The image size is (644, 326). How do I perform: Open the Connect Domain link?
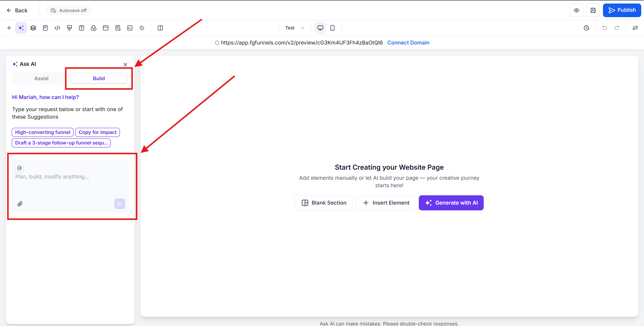click(408, 43)
